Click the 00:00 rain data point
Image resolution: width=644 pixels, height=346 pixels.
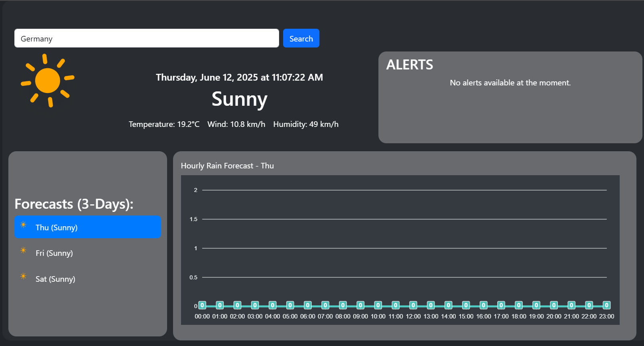click(202, 305)
